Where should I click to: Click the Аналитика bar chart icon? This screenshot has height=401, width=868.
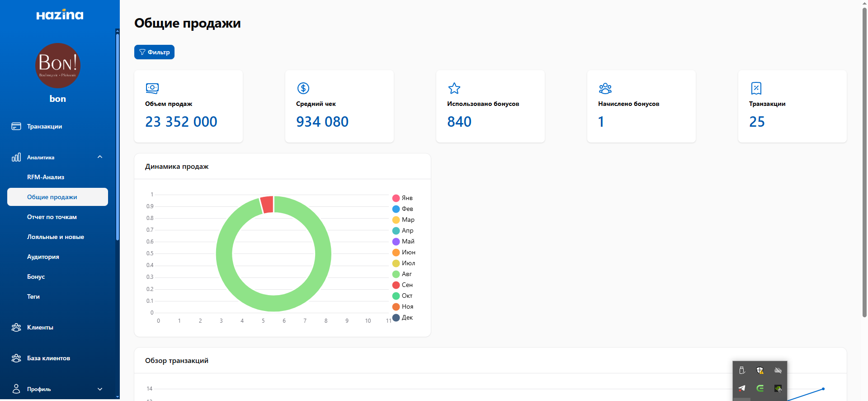coord(16,157)
